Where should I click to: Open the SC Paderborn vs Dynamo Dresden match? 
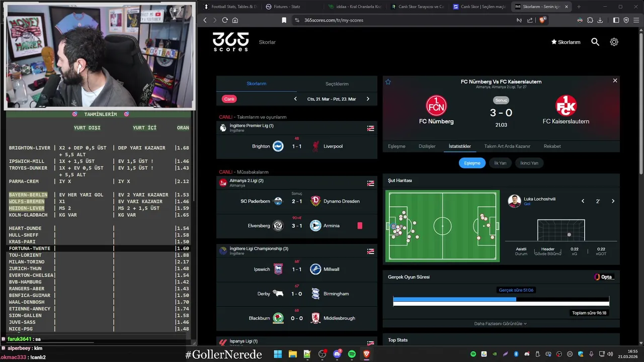(x=297, y=201)
